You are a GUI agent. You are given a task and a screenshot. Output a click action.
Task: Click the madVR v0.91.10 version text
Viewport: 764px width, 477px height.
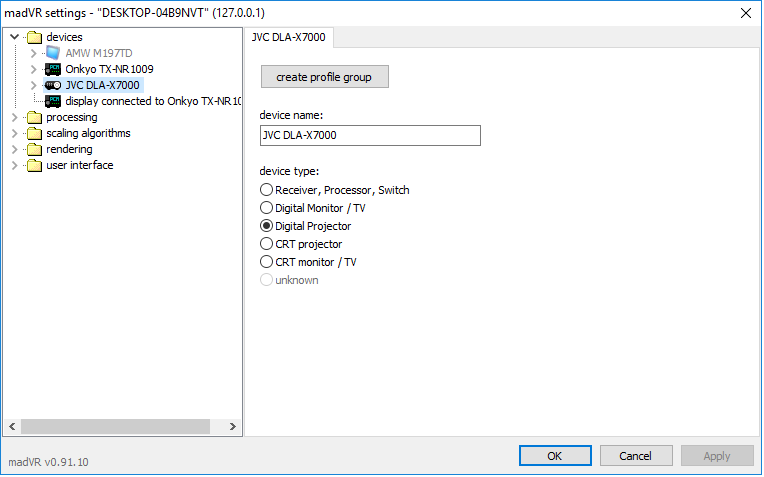[x=48, y=462]
